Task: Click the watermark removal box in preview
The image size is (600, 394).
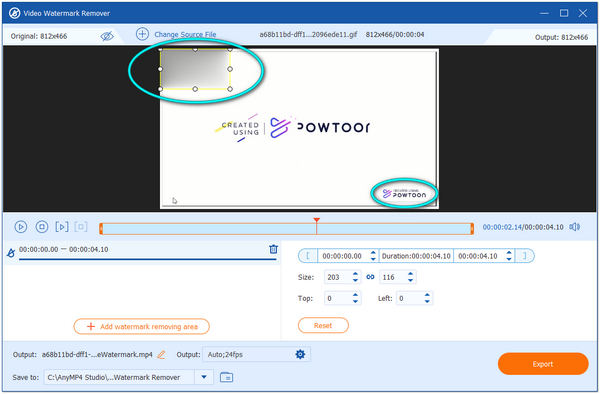Action: (195, 69)
